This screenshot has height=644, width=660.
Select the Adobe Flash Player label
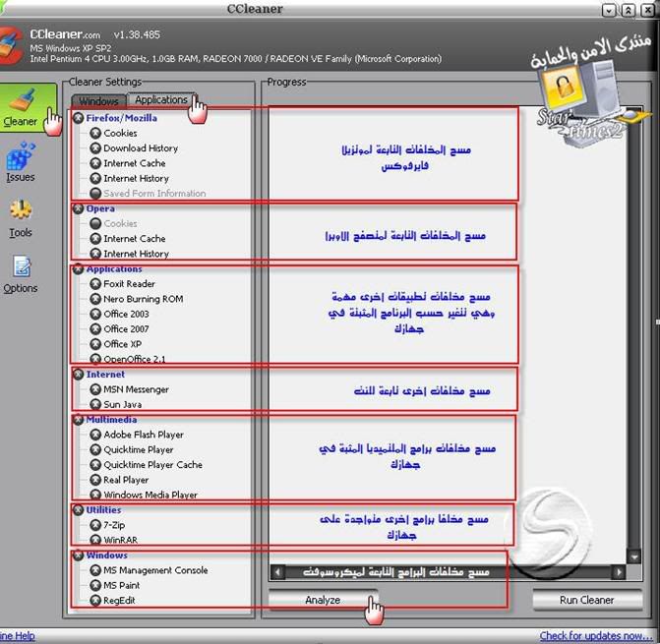[x=144, y=435]
